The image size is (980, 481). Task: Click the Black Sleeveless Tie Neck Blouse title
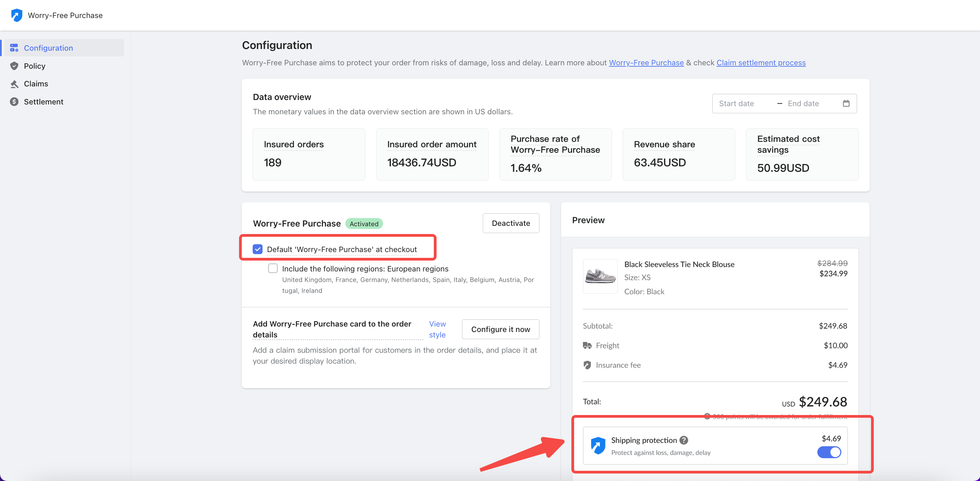tap(679, 264)
